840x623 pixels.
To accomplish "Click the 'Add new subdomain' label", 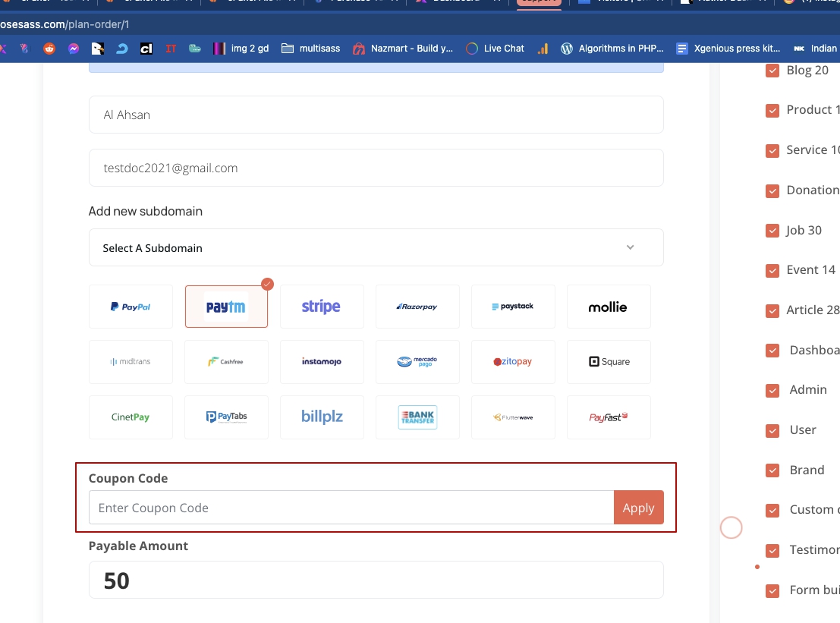I will tap(146, 211).
